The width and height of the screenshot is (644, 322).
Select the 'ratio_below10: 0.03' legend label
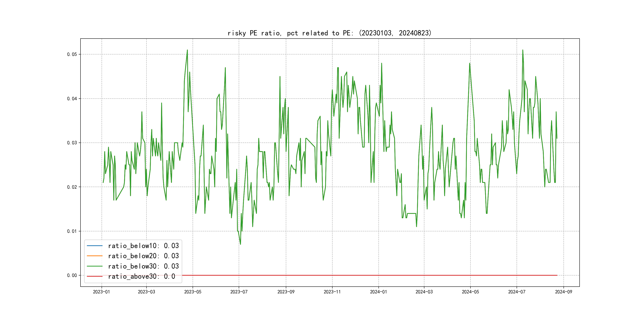point(143,246)
